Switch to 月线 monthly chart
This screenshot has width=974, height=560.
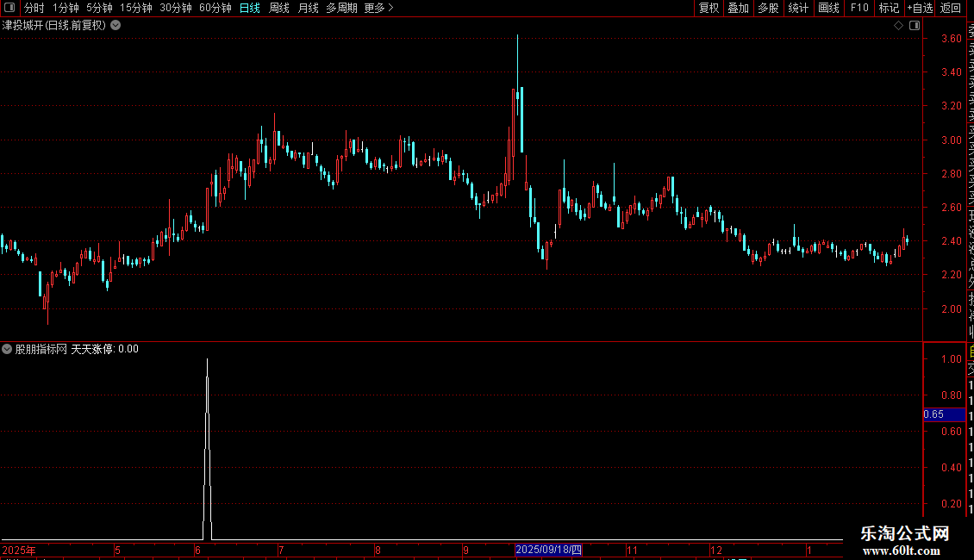pos(308,8)
